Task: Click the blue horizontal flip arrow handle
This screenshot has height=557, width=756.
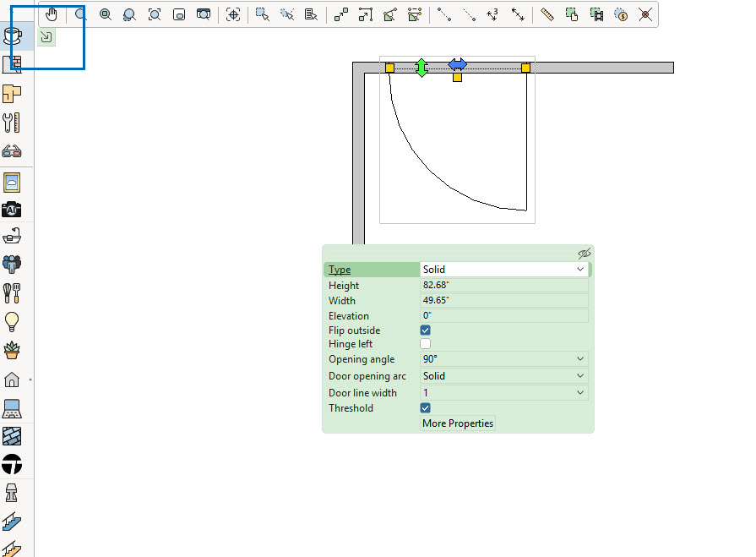Action: pyautogui.click(x=457, y=63)
